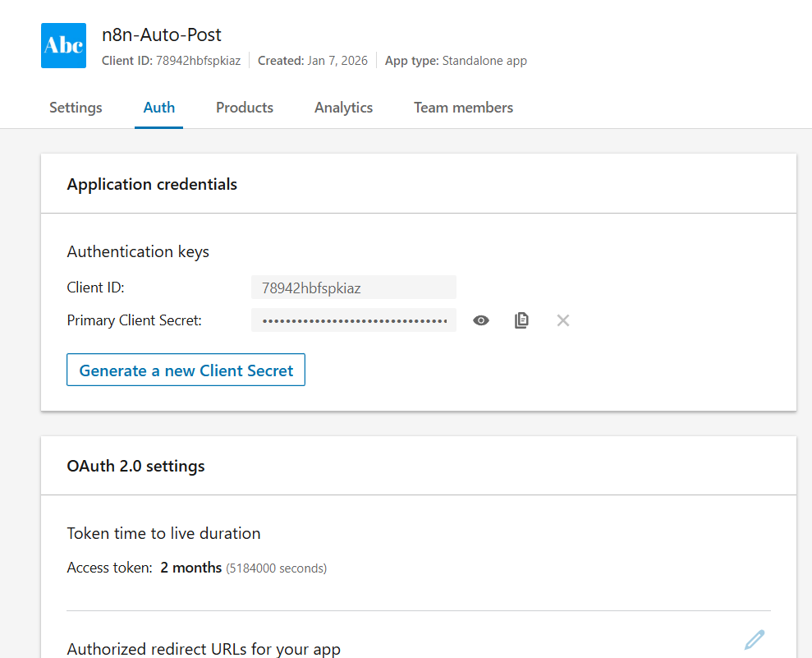Click the Abc app logo
Viewport: 812px width, 658px height.
[x=63, y=45]
